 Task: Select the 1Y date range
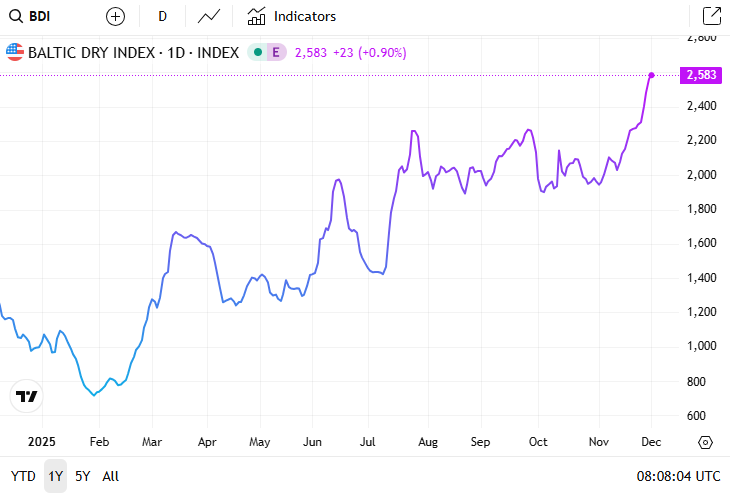[x=55, y=476]
